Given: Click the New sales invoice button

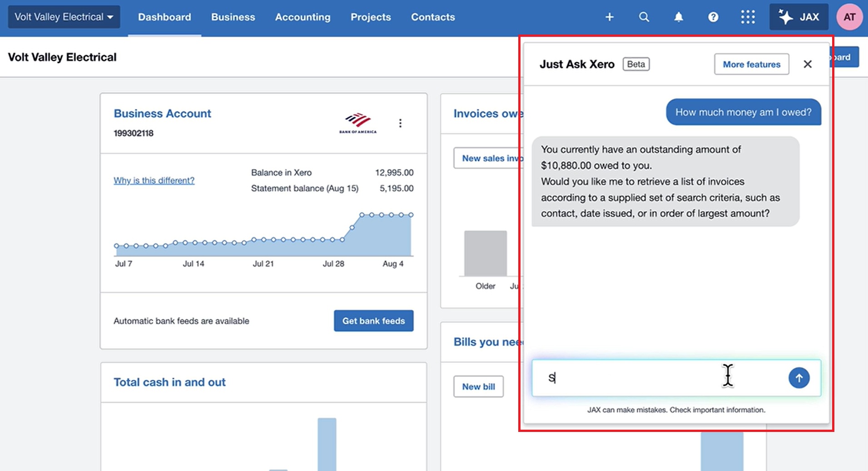Looking at the screenshot, I should 488,158.
